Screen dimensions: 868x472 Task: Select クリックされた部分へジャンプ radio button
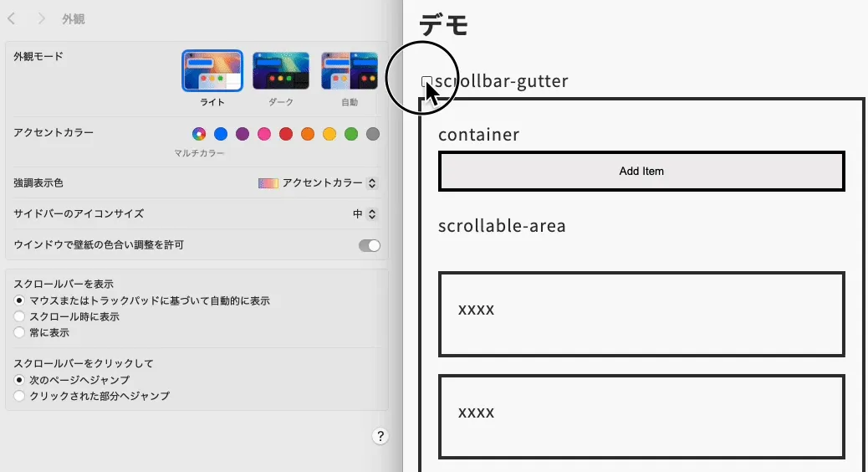19,396
